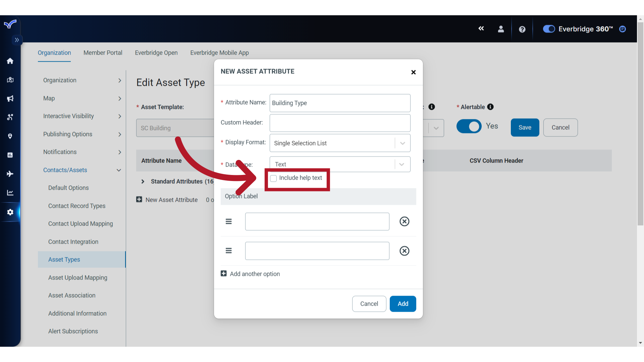
Task: Expand sidebar with double-chevron button
Action: click(x=17, y=40)
